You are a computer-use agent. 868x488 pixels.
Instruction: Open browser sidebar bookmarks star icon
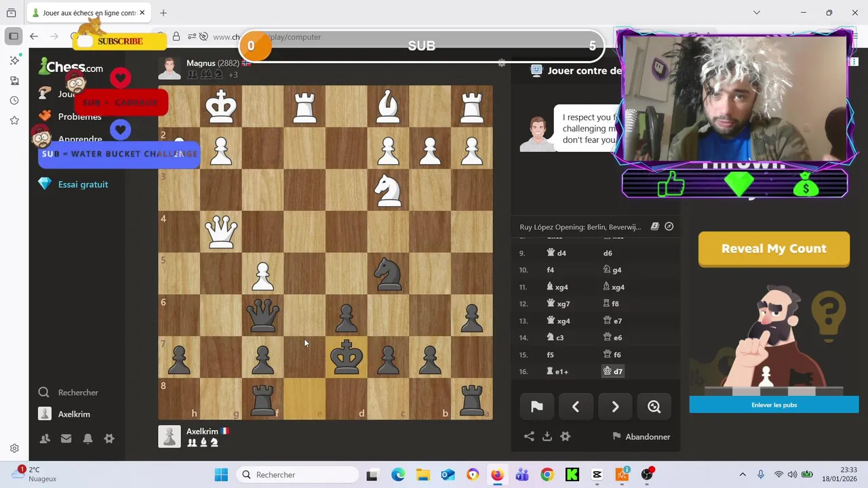pos(14,121)
